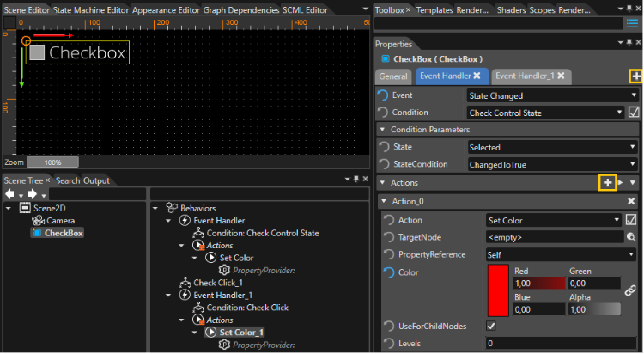Click the Scene2D node icon
This screenshot has height=354, width=644.
pyautogui.click(x=25, y=208)
